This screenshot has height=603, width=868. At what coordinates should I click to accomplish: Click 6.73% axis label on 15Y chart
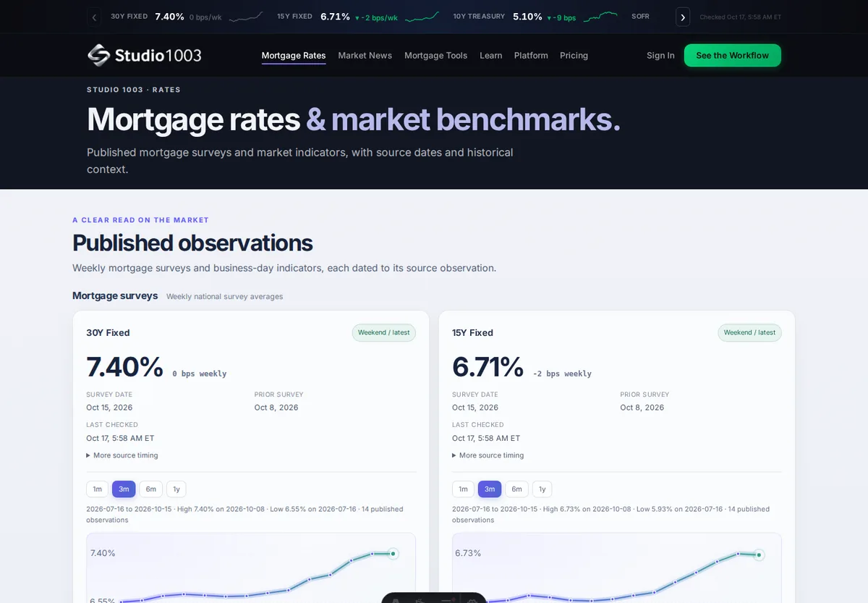click(468, 553)
